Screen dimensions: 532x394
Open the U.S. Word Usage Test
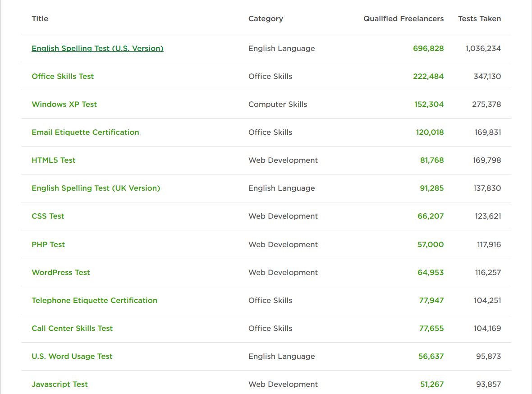[72, 356]
